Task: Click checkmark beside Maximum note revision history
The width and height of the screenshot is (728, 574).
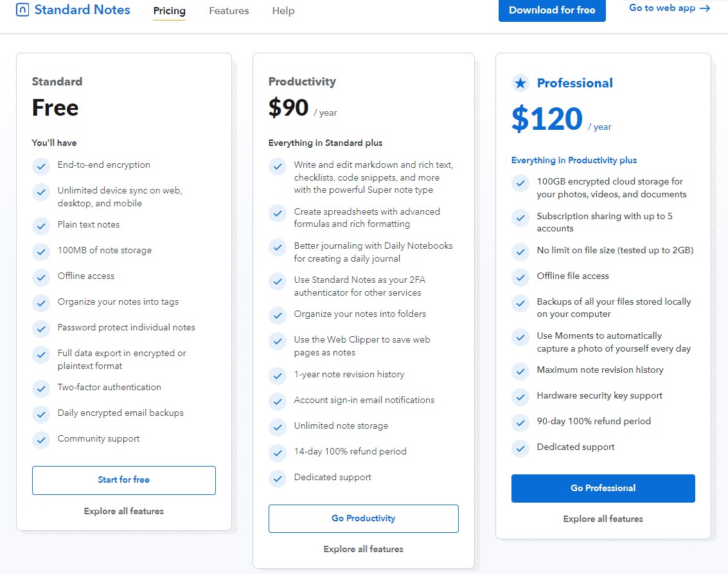Action: point(520,372)
